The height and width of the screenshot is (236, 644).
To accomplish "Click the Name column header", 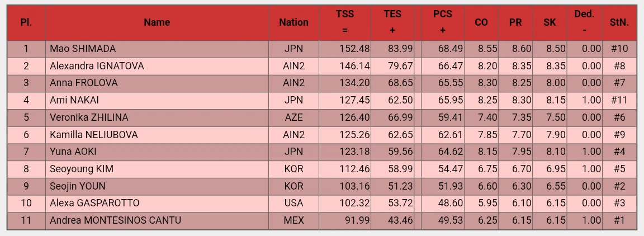I will coord(157,22).
